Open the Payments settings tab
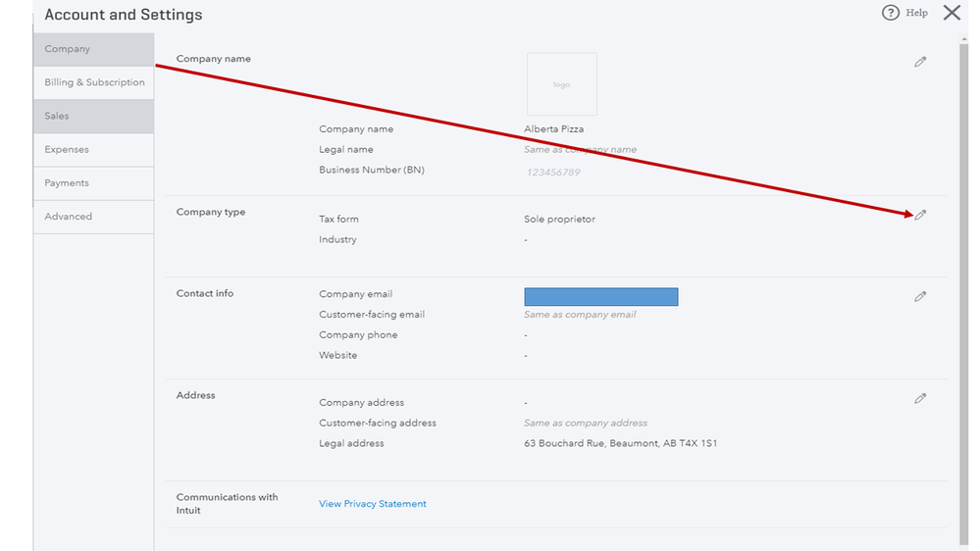980x551 pixels. (x=93, y=183)
